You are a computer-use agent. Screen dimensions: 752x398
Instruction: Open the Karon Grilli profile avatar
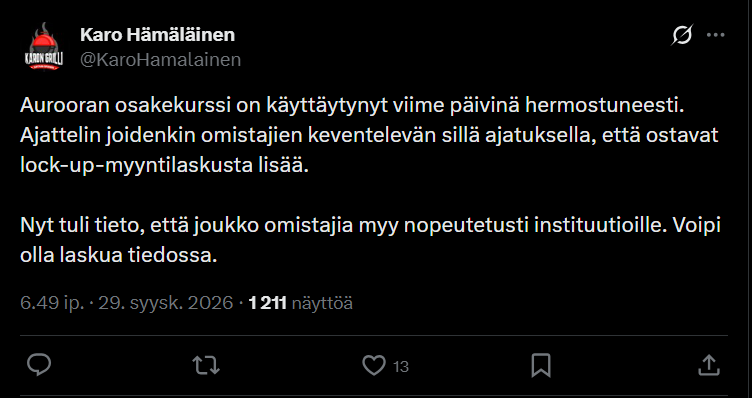click(x=44, y=47)
